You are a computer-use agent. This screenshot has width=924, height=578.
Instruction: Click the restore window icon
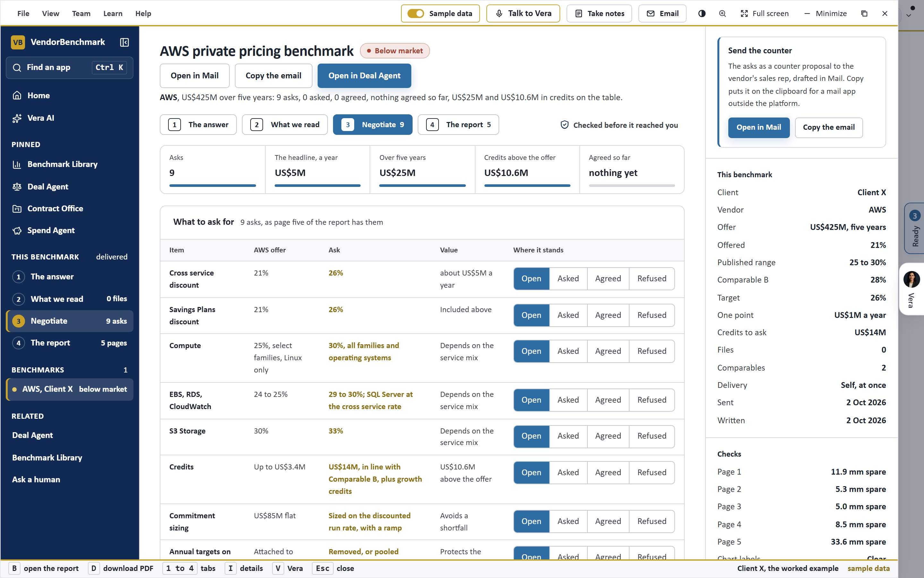click(864, 13)
